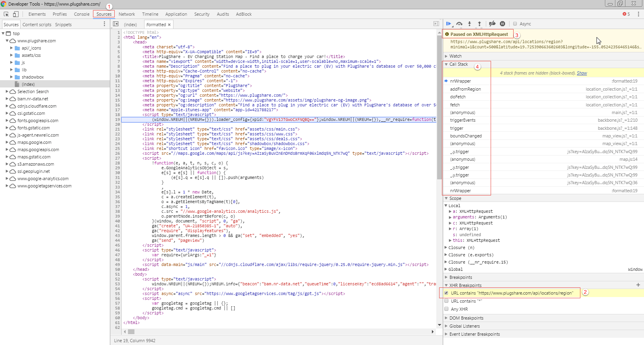
Task: Expand the local variable 'a: XMLHttpRequest'
Action: coord(450,211)
